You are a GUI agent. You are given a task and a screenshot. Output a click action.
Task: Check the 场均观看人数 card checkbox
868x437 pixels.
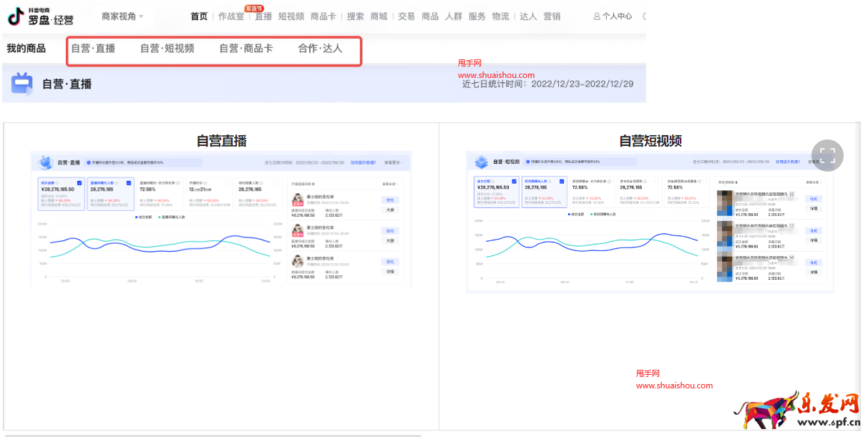277,182
